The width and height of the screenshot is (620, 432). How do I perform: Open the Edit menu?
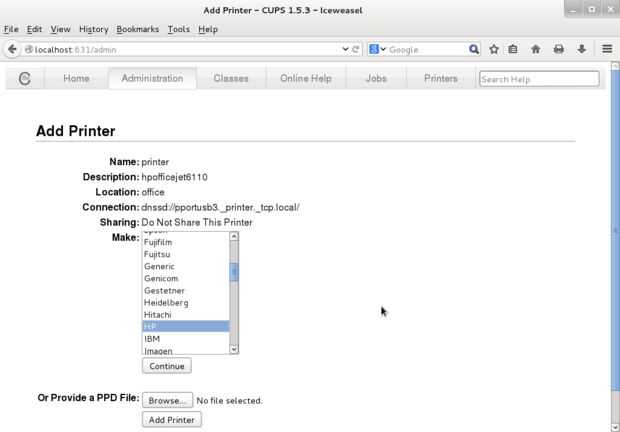point(34,29)
